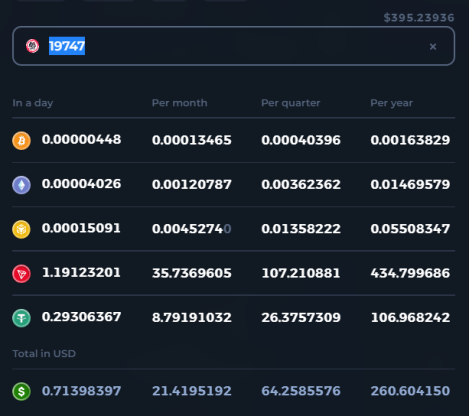Screen dimensions: 469x416
Task: Click the Total in USD label
Action: point(44,354)
